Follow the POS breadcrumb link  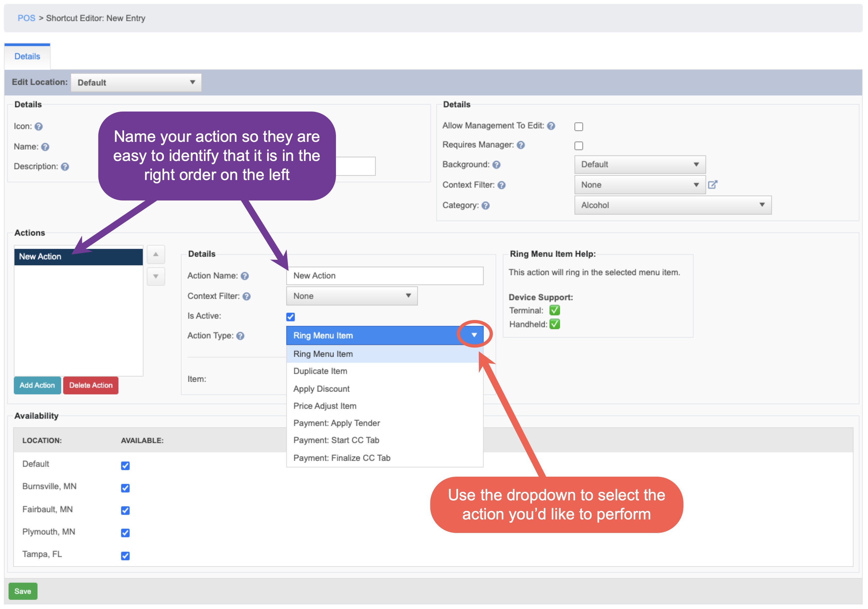26,18
